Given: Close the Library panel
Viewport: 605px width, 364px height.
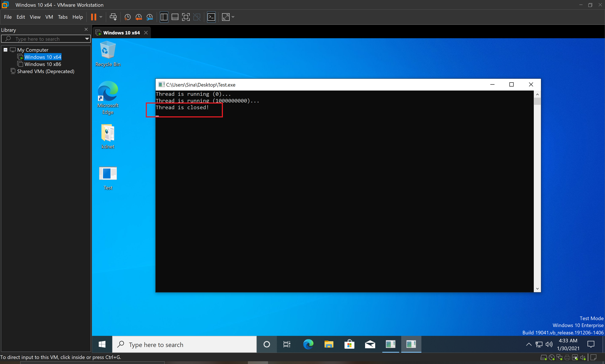Looking at the screenshot, I should 86,29.
